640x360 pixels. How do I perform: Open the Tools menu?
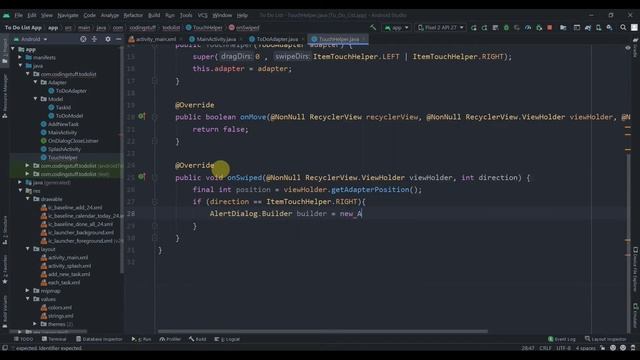click(186, 15)
